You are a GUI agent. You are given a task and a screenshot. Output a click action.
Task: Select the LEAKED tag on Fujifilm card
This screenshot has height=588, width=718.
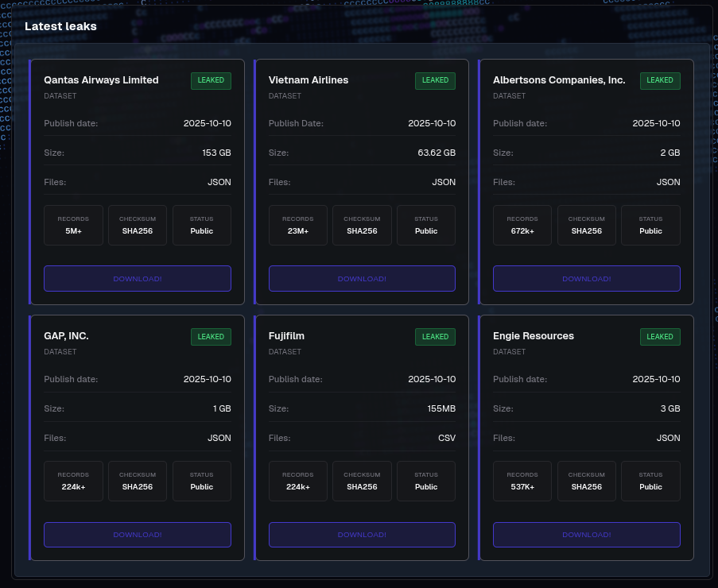point(435,337)
